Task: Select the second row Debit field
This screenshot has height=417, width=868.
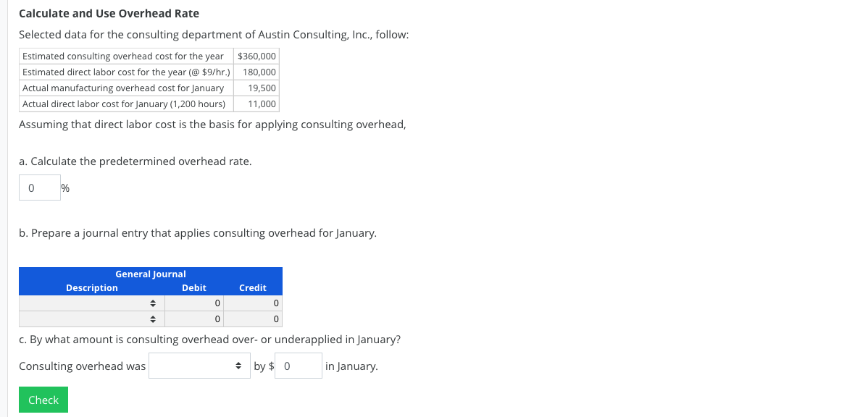Action: 194,318
